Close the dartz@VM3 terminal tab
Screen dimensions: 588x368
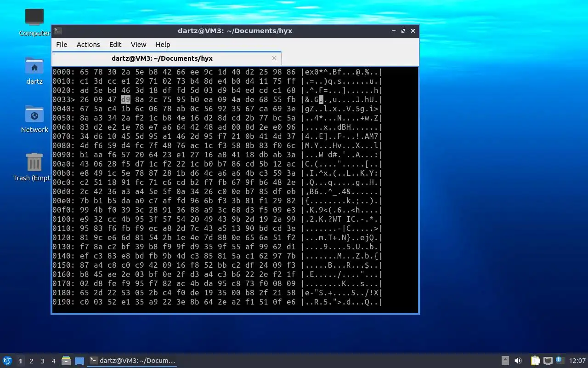(274, 58)
